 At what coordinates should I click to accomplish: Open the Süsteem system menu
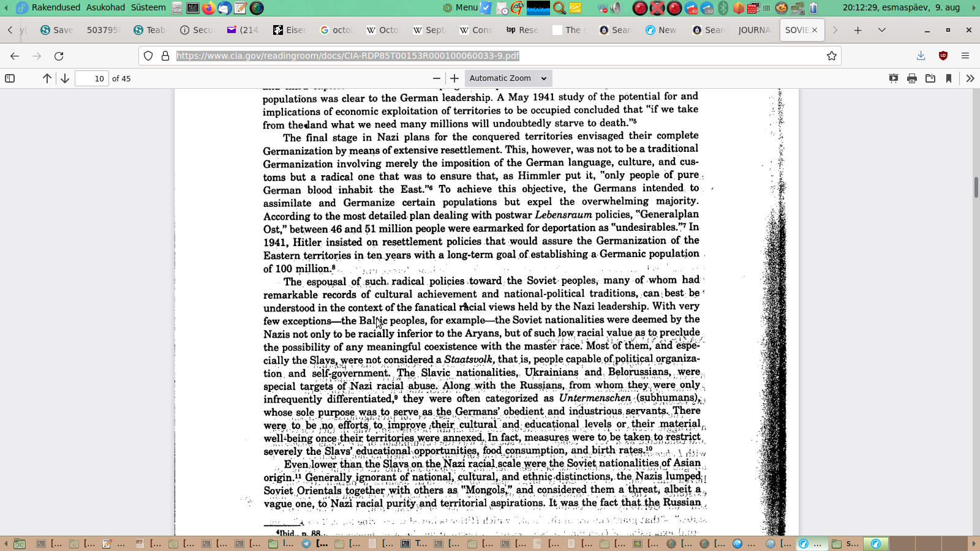click(148, 7)
